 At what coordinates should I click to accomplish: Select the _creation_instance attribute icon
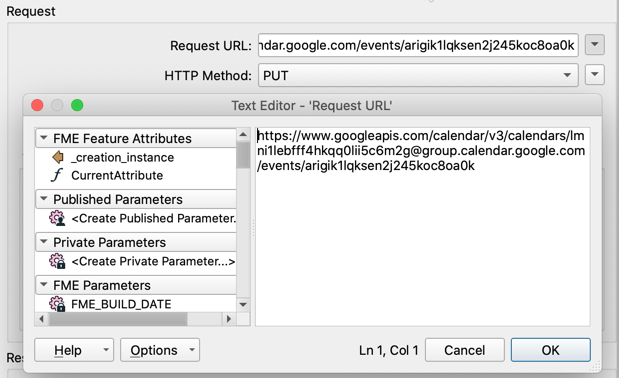[58, 157]
